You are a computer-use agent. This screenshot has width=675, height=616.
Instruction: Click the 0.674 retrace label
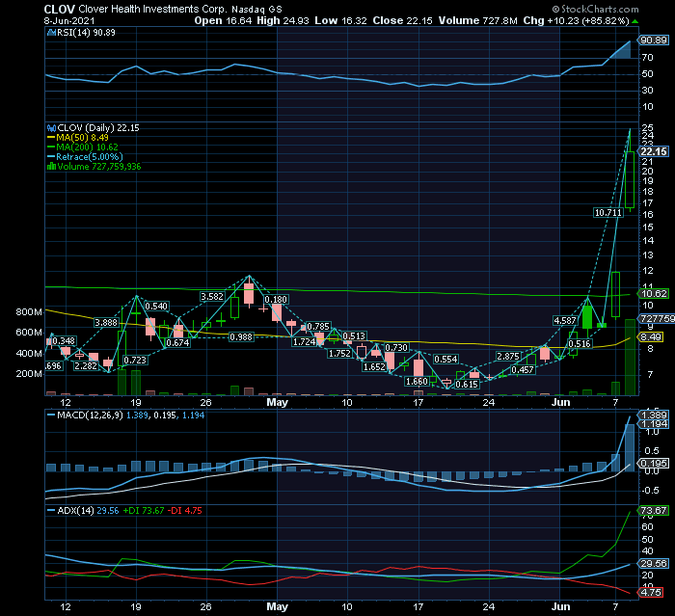(x=177, y=342)
